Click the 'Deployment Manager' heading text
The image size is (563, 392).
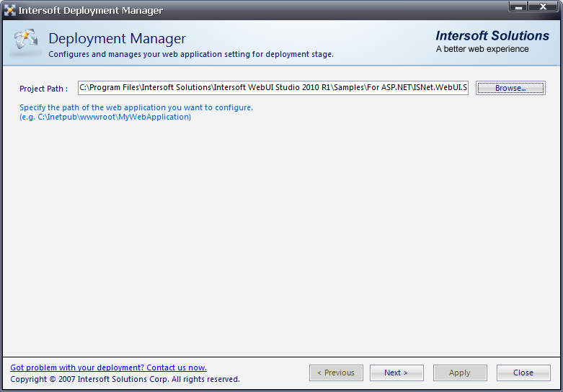click(117, 39)
